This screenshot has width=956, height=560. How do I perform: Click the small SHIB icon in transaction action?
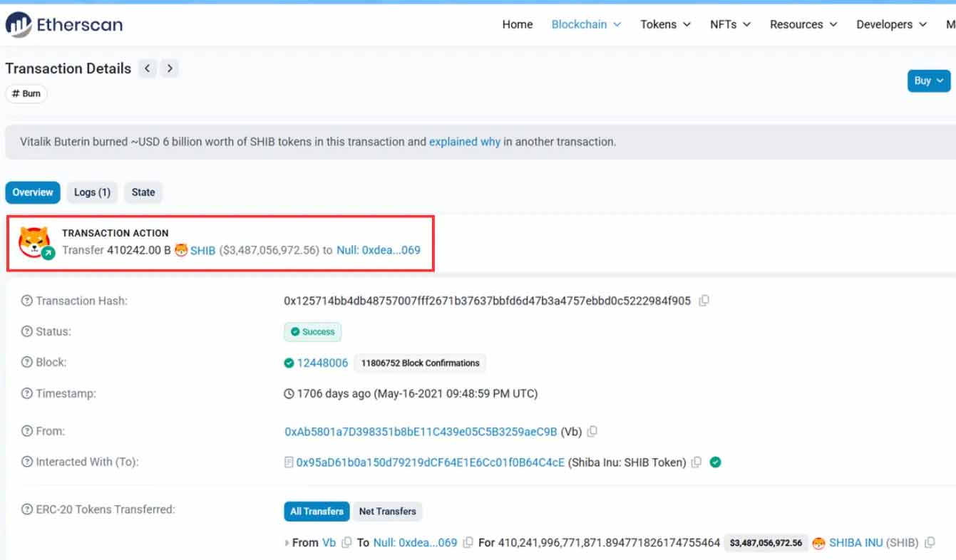pyautogui.click(x=181, y=250)
